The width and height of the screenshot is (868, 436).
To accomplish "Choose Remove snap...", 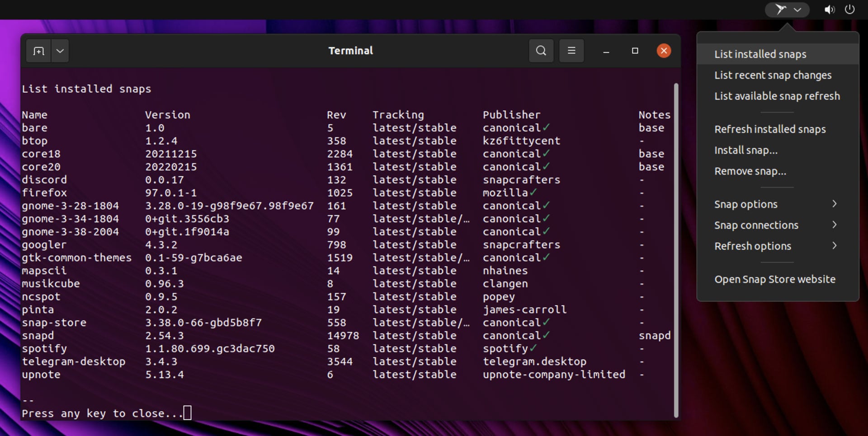I will coord(778,171).
